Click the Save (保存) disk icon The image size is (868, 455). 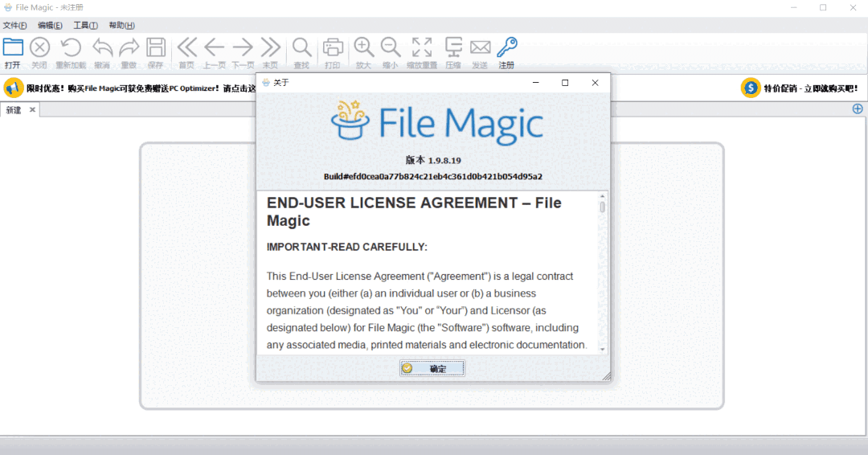(x=156, y=47)
